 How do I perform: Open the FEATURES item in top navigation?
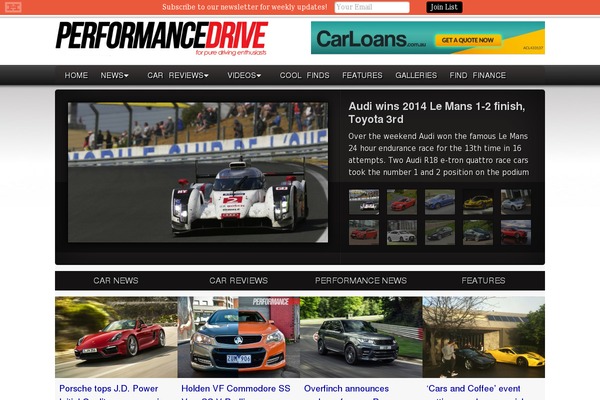pos(362,75)
